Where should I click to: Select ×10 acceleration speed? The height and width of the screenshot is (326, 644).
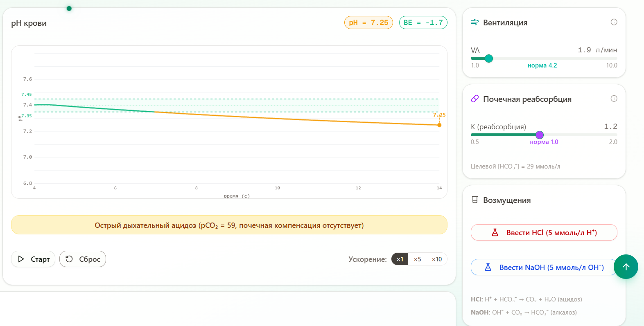437,259
